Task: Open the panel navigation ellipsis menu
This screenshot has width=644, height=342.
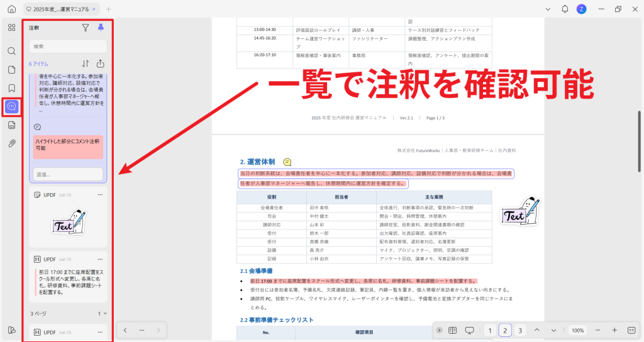Action: click(x=142, y=330)
